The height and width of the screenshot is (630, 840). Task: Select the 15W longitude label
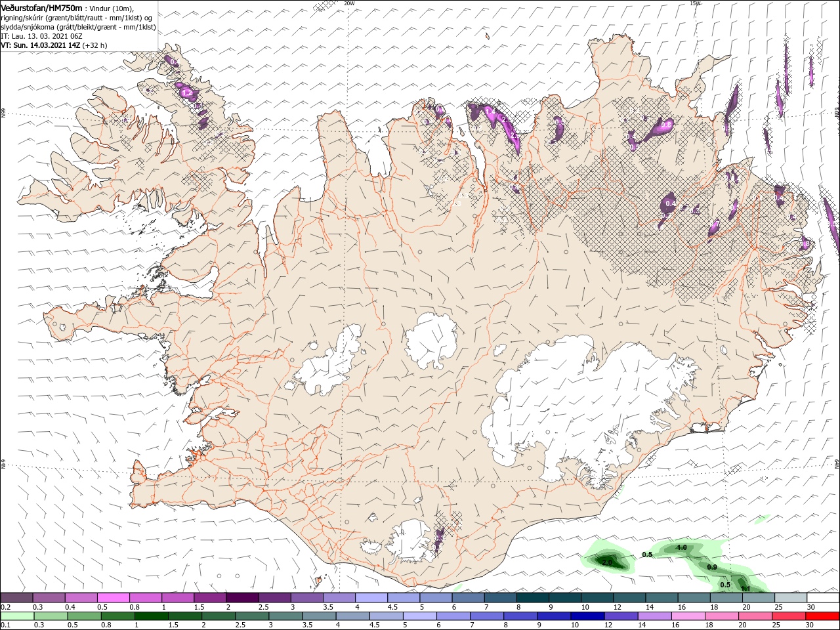[x=695, y=3]
